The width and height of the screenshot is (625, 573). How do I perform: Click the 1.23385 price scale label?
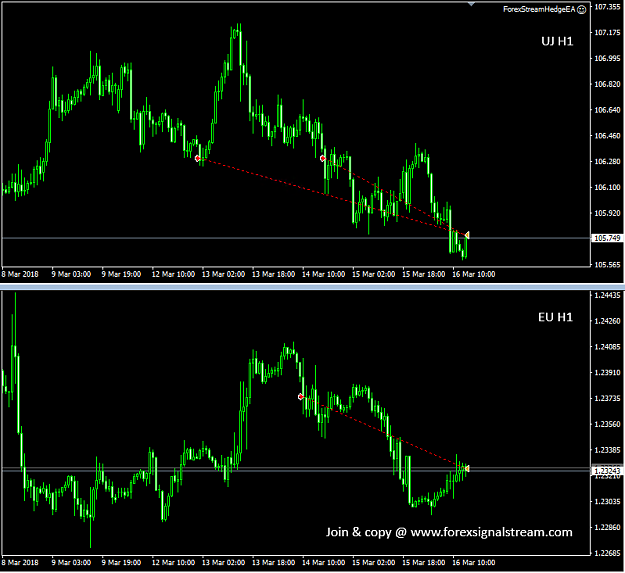[x=607, y=450]
